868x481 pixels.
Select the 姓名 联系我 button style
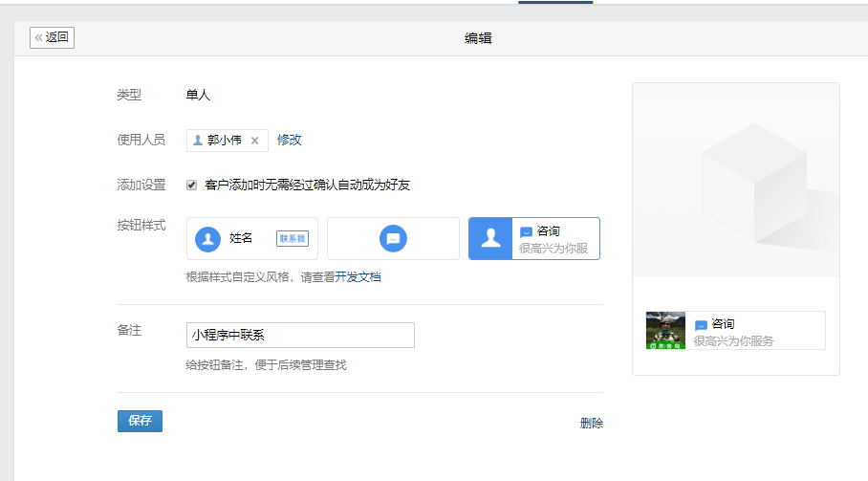point(252,238)
